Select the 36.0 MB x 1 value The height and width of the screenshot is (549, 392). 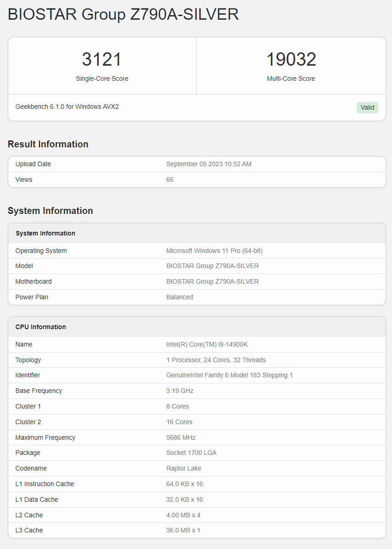tap(183, 531)
